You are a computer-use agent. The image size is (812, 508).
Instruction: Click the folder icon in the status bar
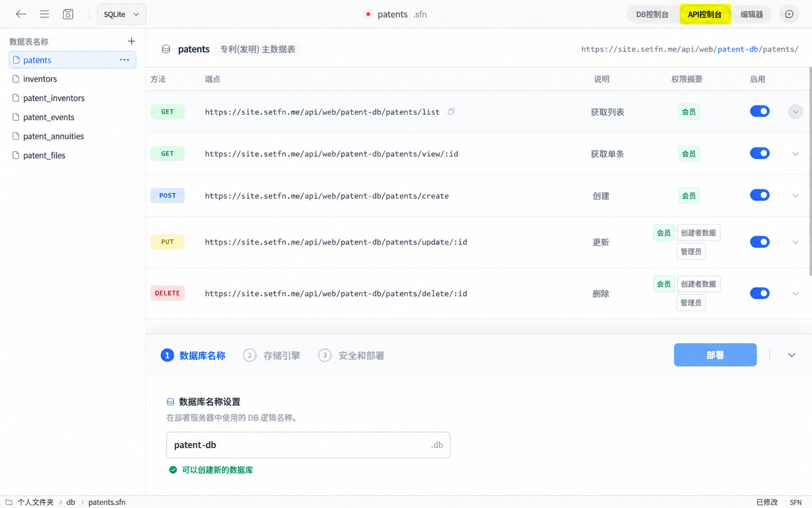point(9,502)
